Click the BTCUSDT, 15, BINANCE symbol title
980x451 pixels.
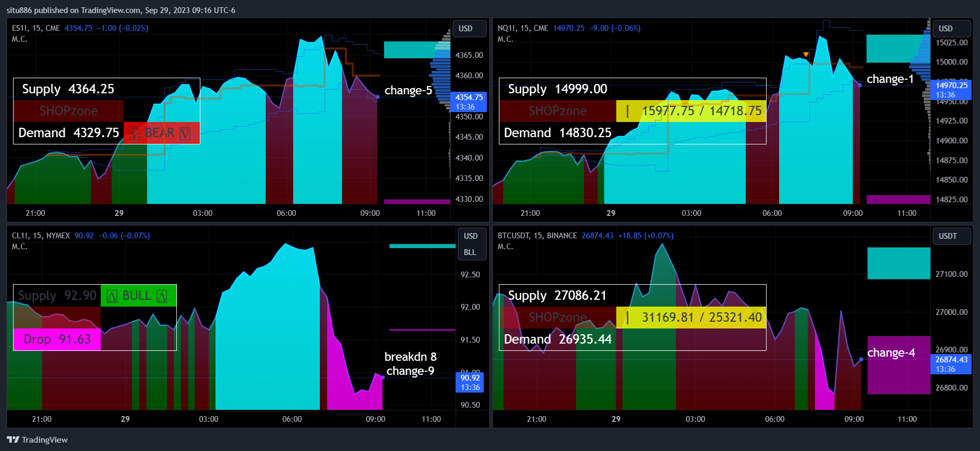537,236
